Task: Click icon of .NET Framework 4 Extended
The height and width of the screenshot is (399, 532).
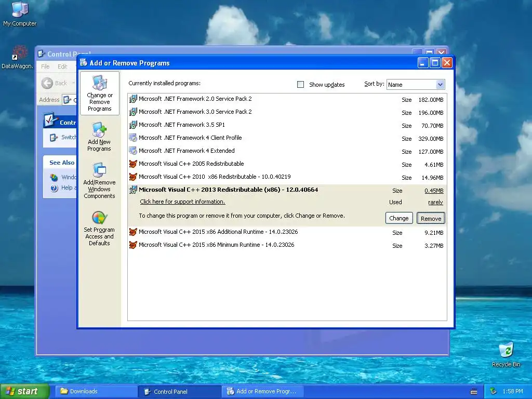Action: (133, 151)
